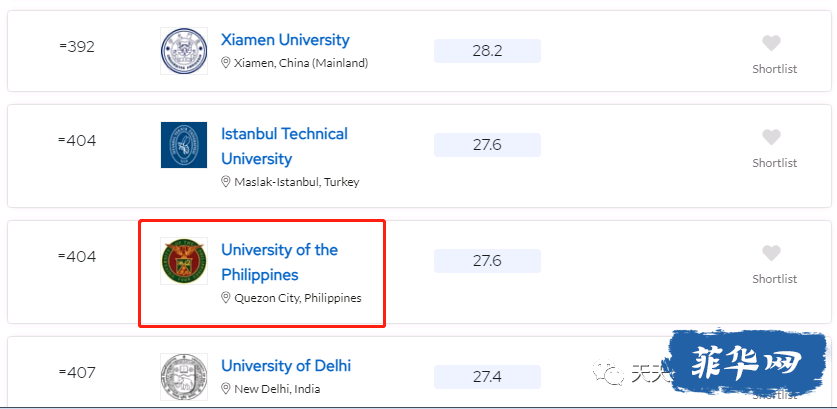Open the University of Delhi link
Image resolution: width=837 pixels, height=409 pixels.
point(286,366)
